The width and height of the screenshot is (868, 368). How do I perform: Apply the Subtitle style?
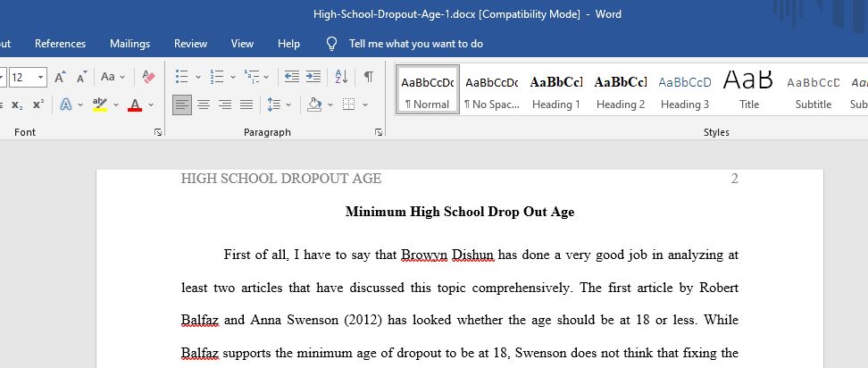(x=814, y=89)
